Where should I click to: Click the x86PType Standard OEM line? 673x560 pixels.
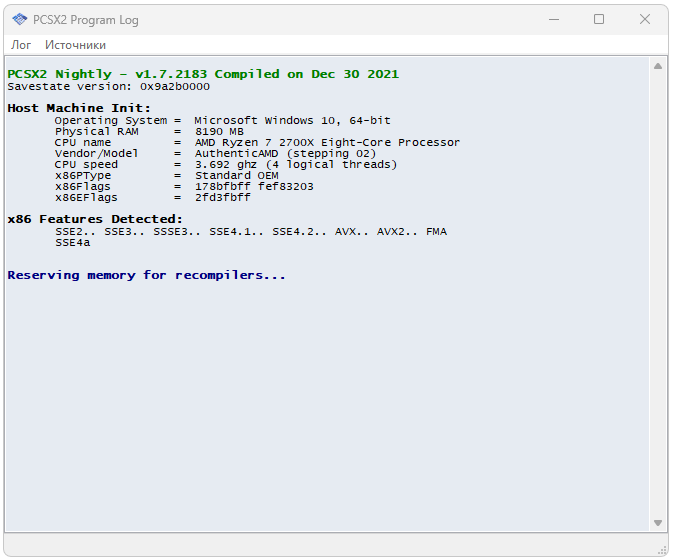pos(167,176)
